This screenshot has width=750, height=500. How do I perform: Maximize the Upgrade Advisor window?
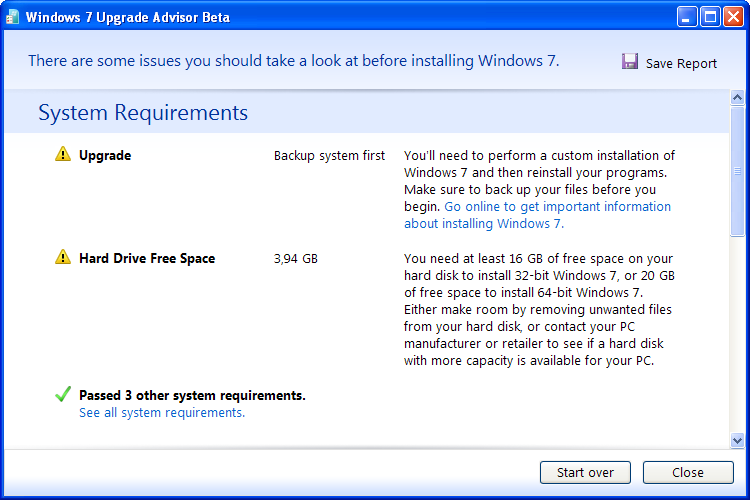pyautogui.click(x=710, y=17)
